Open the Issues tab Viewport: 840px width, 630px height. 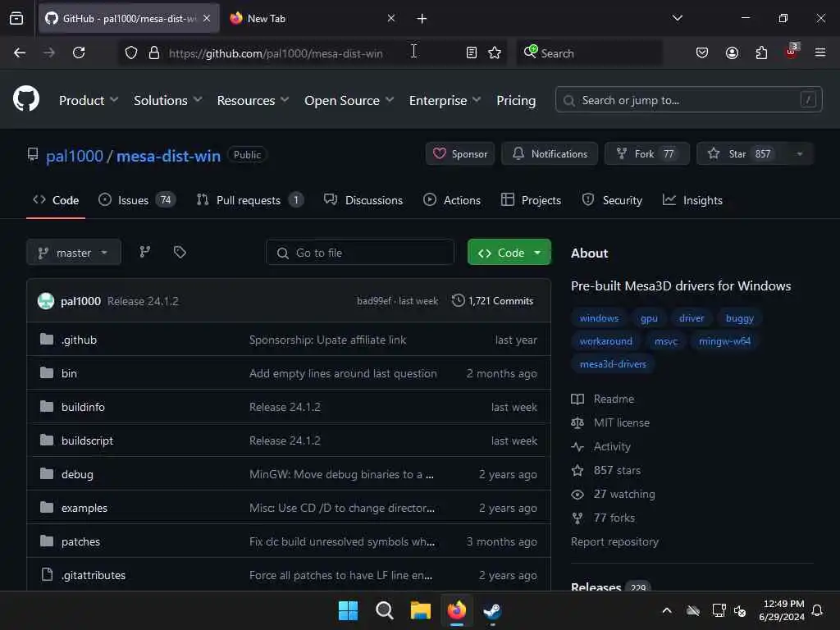pos(137,200)
